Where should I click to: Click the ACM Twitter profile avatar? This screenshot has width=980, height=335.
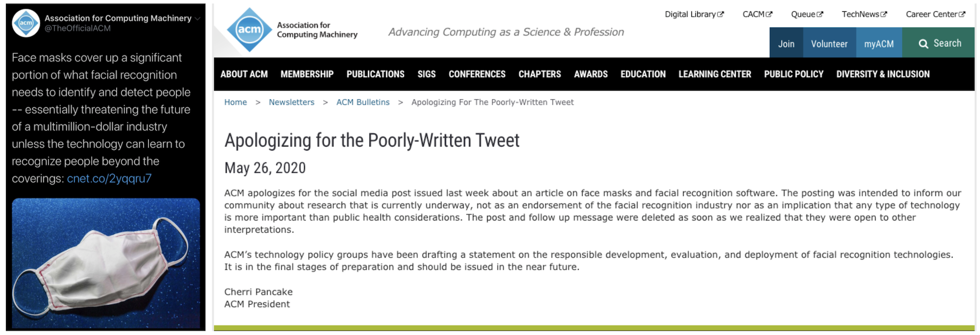click(26, 23)
